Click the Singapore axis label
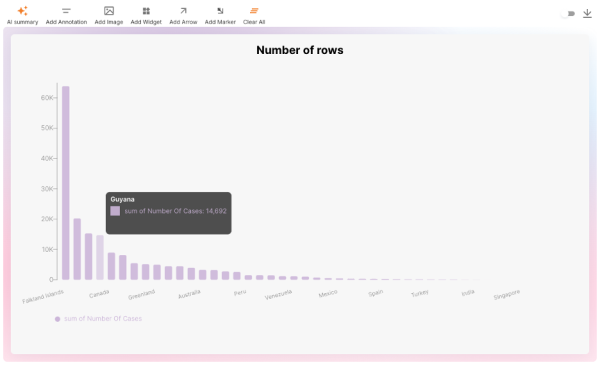 [506, 295]
